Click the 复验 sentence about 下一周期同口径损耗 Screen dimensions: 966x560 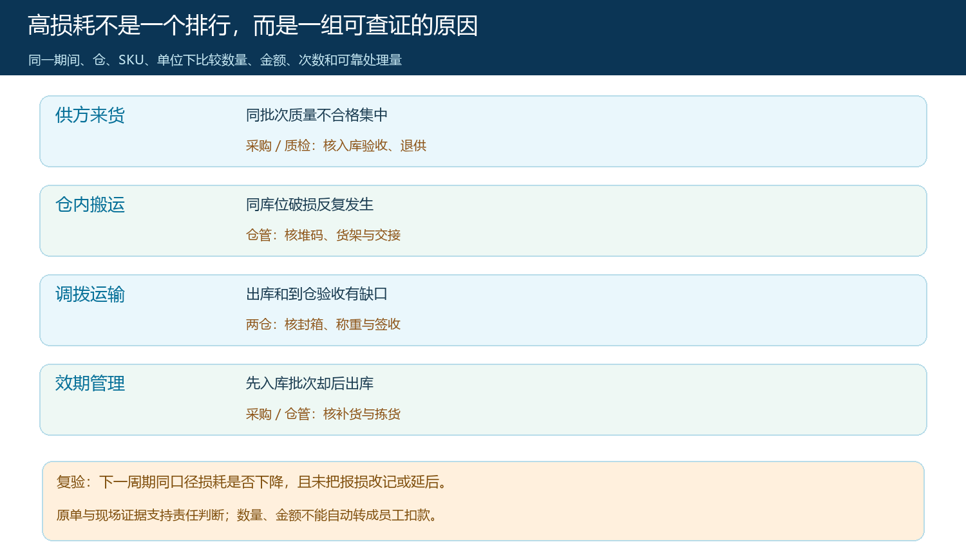(252, 482)
